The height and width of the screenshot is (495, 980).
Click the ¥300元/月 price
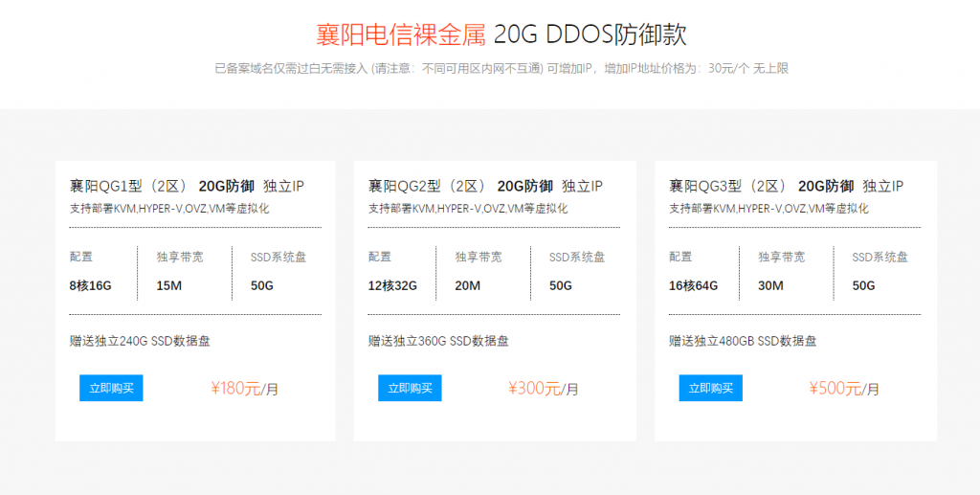[x=544, y=389]
